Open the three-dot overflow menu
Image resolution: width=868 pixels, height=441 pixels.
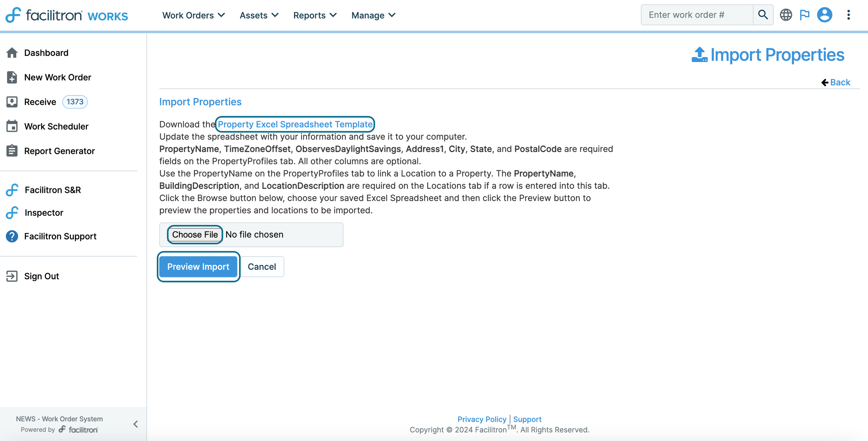(848, 15)
